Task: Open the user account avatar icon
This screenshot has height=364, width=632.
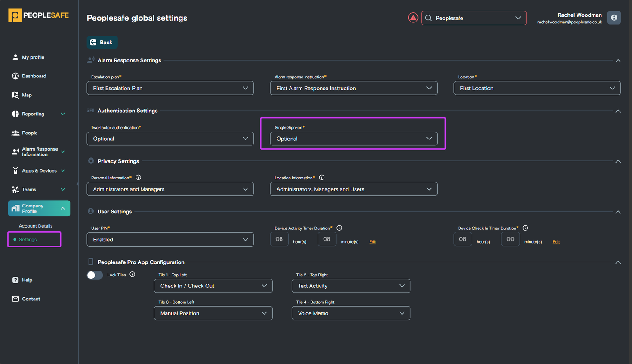Action: [614, 18]
